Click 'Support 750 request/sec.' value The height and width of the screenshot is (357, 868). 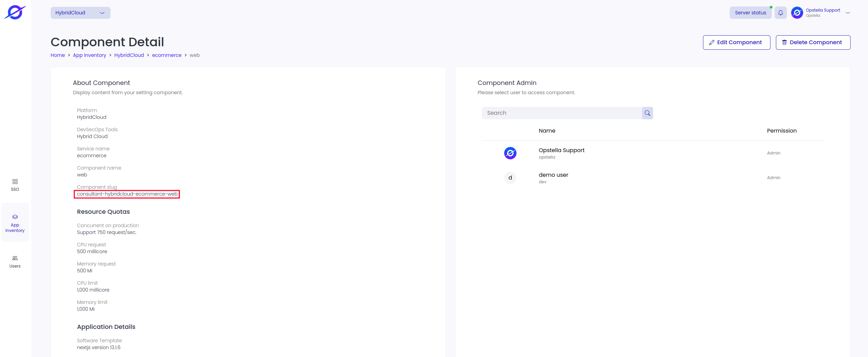pos(107,232)
